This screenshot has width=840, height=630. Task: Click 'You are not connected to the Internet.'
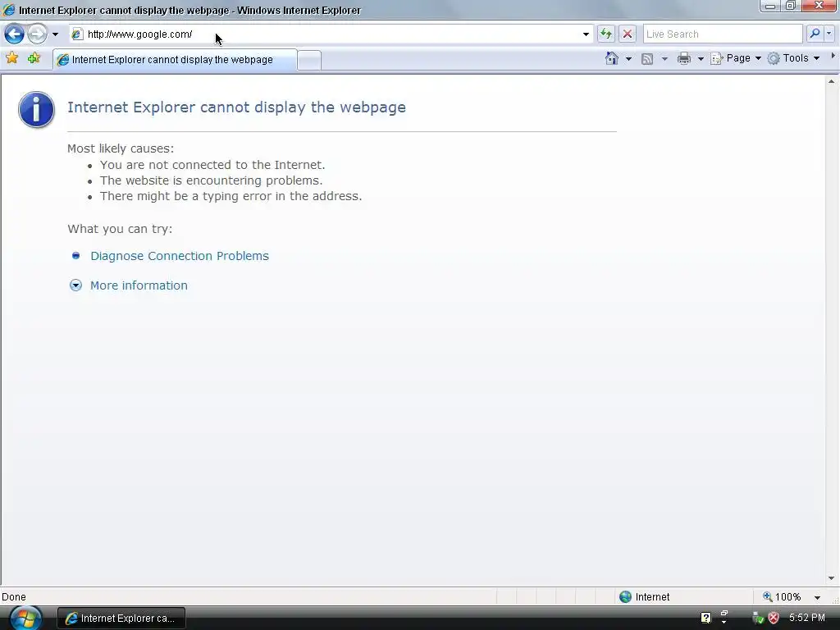click(212, 165)
